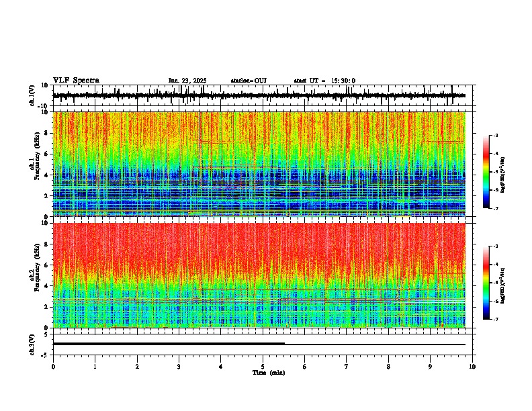Click inside the ch.1 spectrogram panel
The image size is (532, 411).
coord(259,164)
